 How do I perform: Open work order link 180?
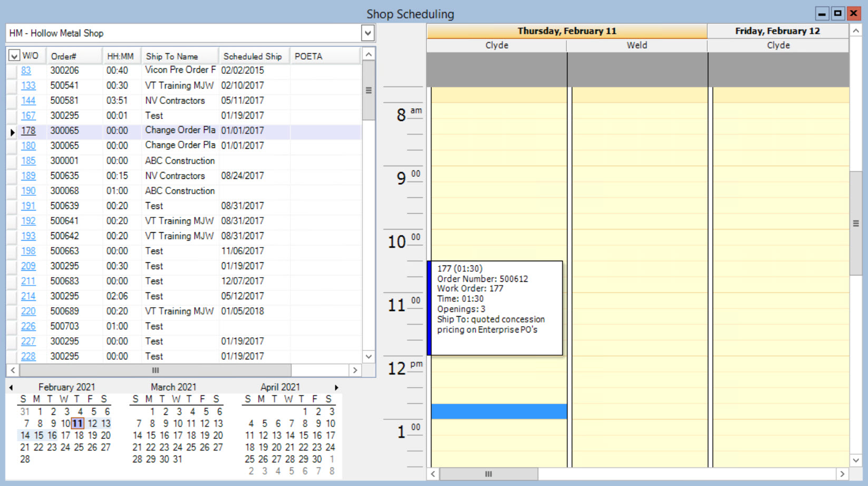tap(28, 146)
